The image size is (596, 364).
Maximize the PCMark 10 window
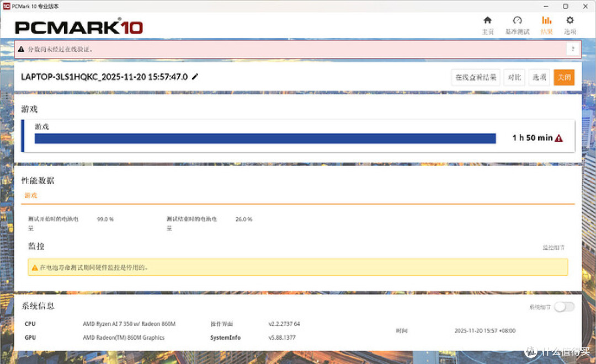click(566, 6)
